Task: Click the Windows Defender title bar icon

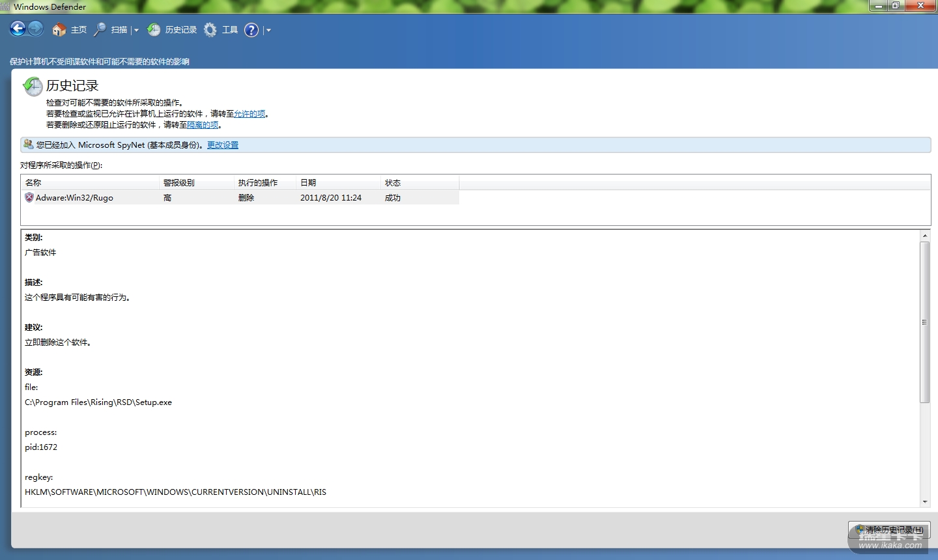Action: (5, 7)
